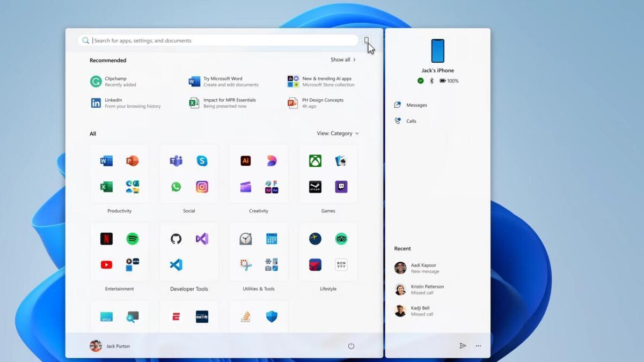Open Bonvoy app in Lifestyle group
The height and width of the screenshot is (362, 644).
341,264
